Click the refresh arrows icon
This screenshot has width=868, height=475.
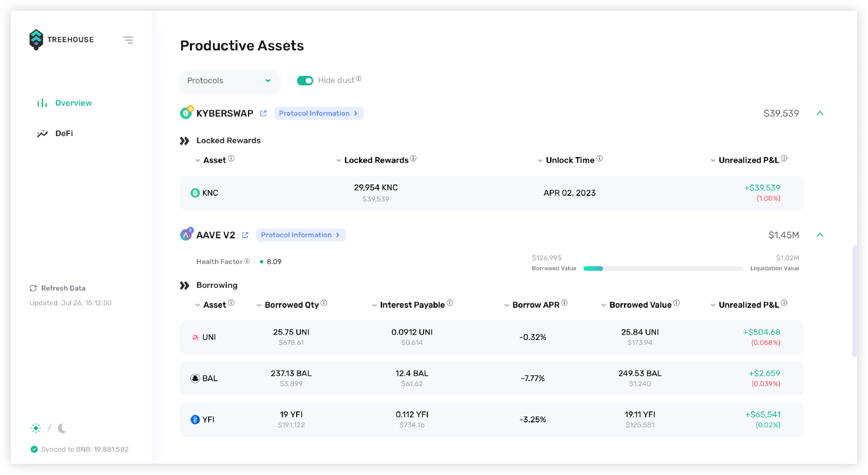33,288
